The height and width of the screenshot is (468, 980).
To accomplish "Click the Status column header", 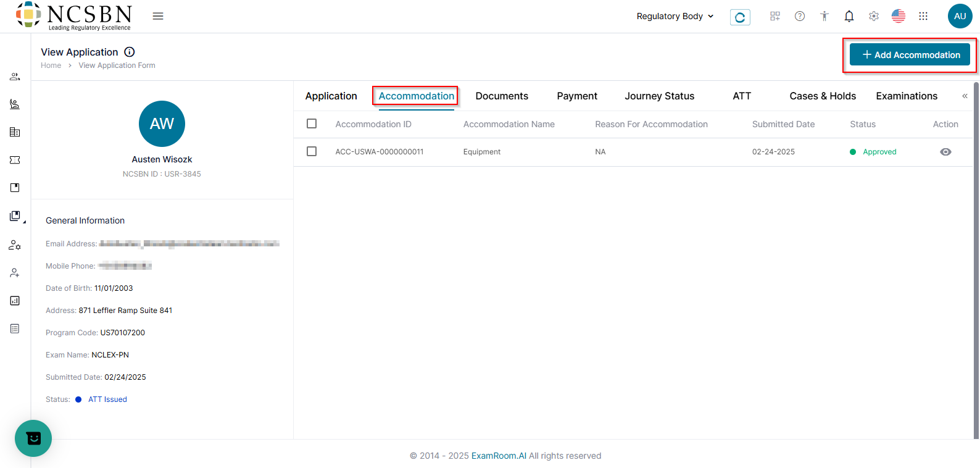I will click(863, 124).
